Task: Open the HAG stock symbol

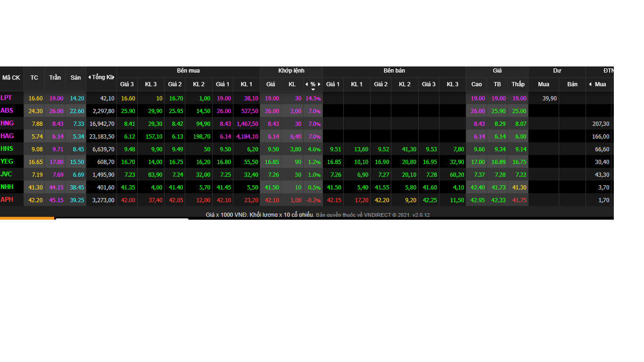Action: [7, 136]
